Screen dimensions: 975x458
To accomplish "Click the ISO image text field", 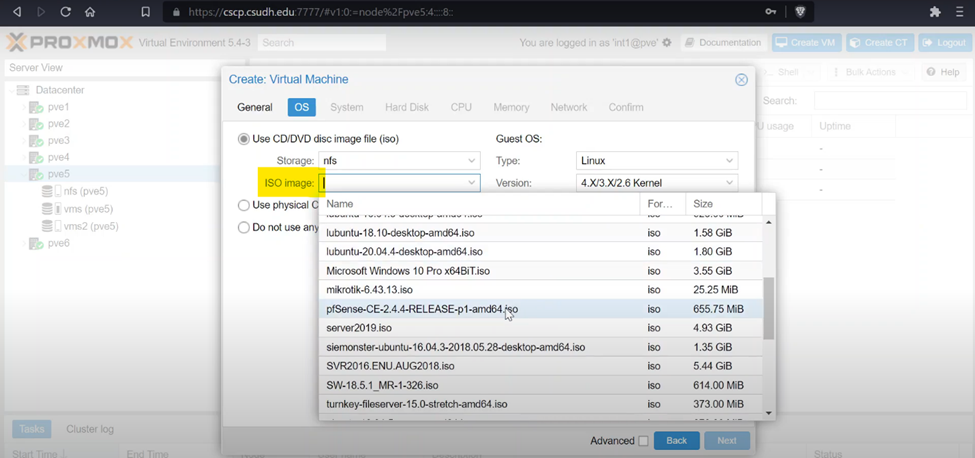I will click(392, 183).
